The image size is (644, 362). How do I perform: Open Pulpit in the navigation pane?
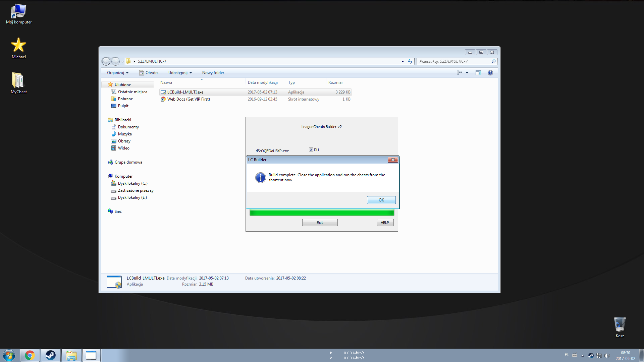click(x=123, y=106)
